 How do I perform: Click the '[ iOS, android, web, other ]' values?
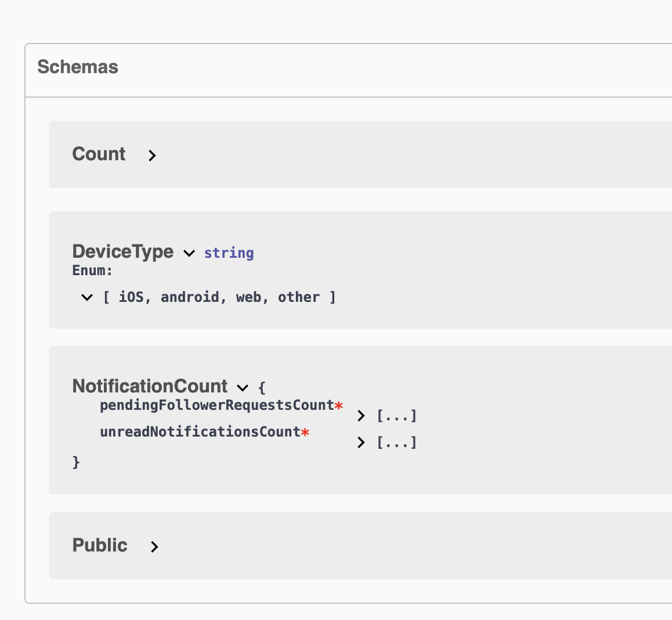pos(219,297)
